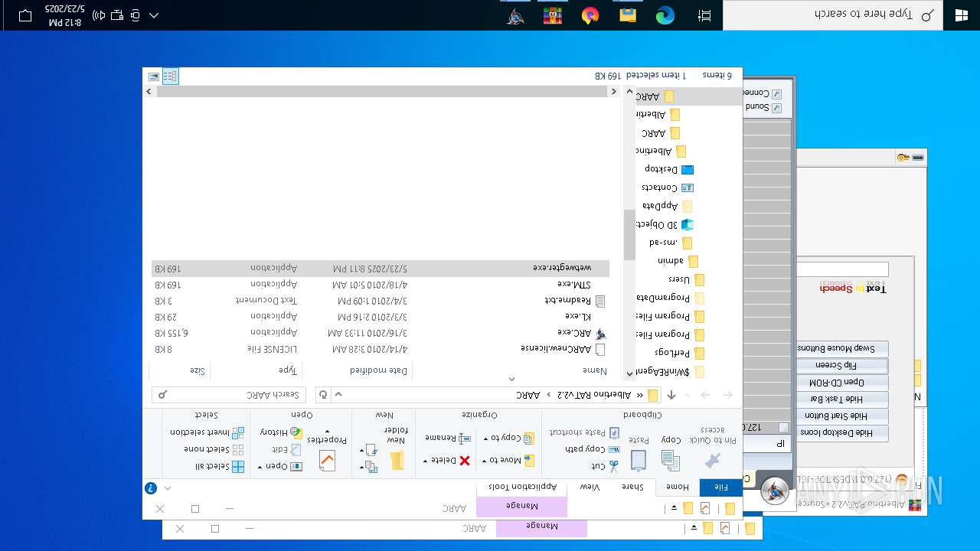
Task: Click the Up one level arrow
Action: [671, 395]
